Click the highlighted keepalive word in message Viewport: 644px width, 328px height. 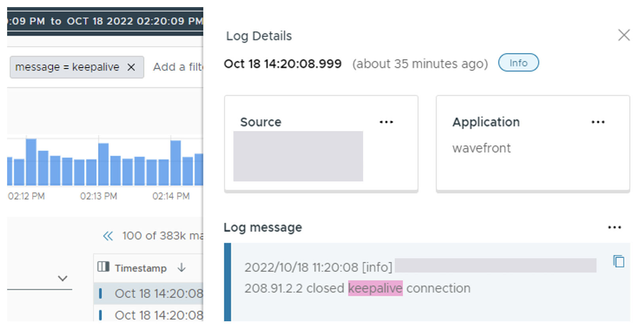pos(375,288)
